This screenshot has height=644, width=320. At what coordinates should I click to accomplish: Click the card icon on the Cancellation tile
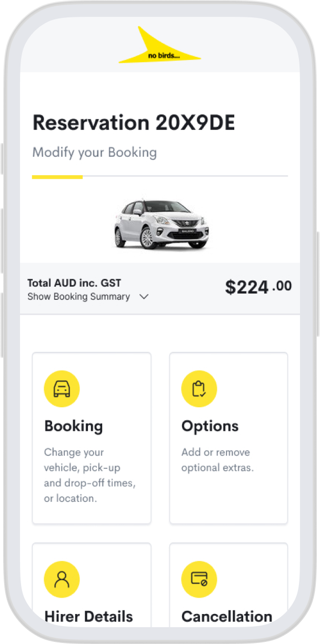(x=199, y=579)
